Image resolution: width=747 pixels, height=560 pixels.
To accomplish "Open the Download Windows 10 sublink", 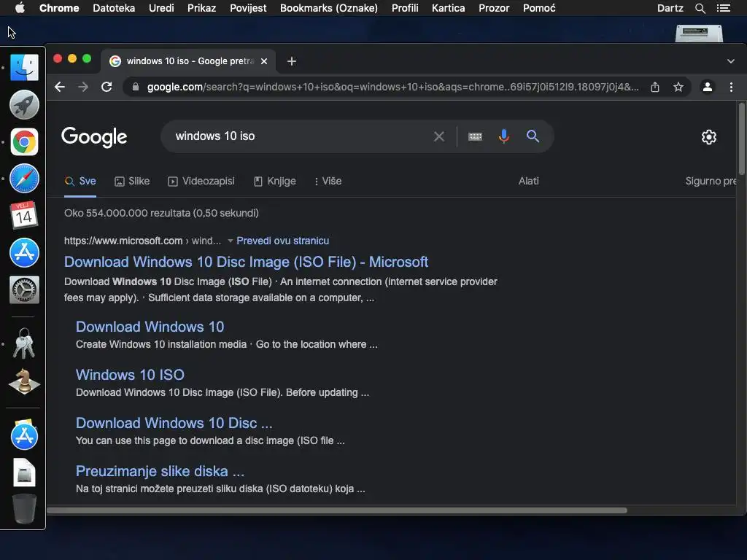I will point(150,327).
